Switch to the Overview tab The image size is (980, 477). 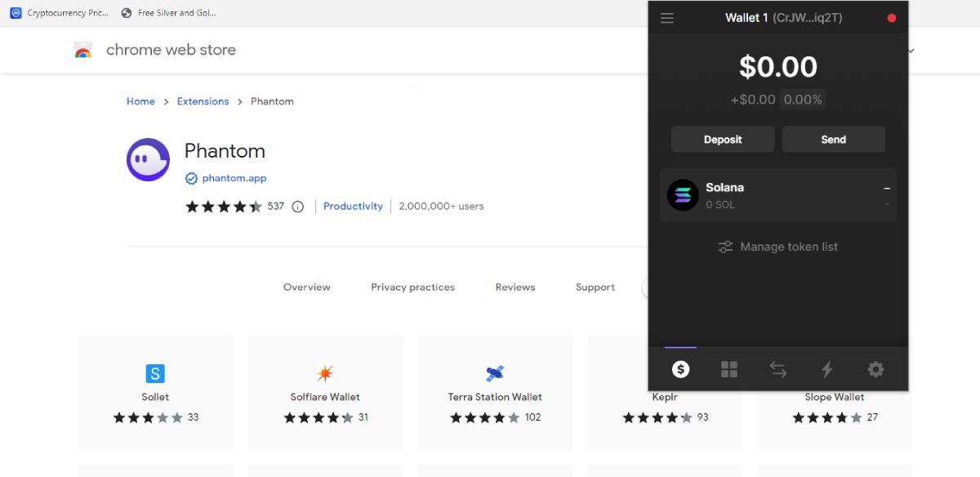[307, 288]
